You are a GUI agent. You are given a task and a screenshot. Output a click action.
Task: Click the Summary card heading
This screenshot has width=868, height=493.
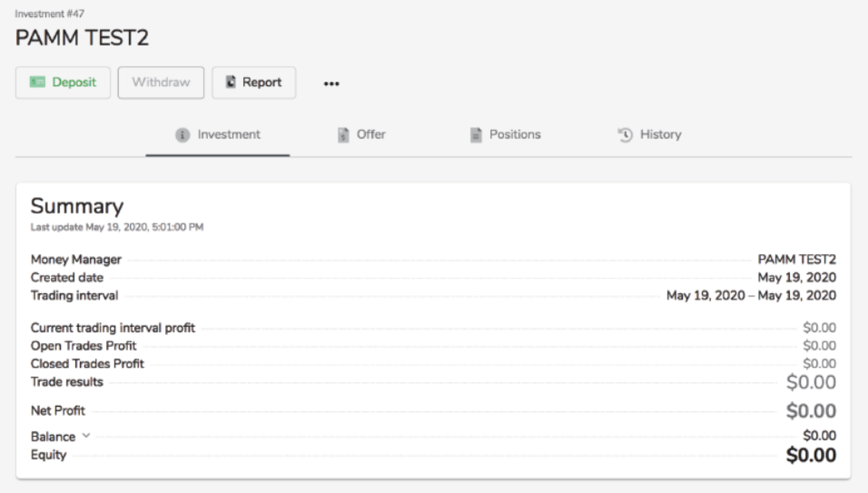[77, 206]
